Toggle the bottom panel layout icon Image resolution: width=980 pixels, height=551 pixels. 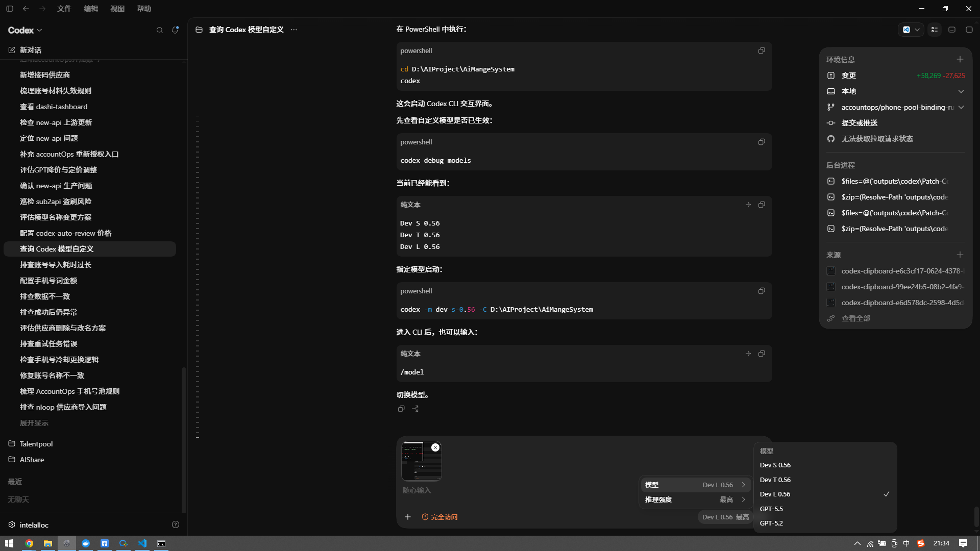952,30
